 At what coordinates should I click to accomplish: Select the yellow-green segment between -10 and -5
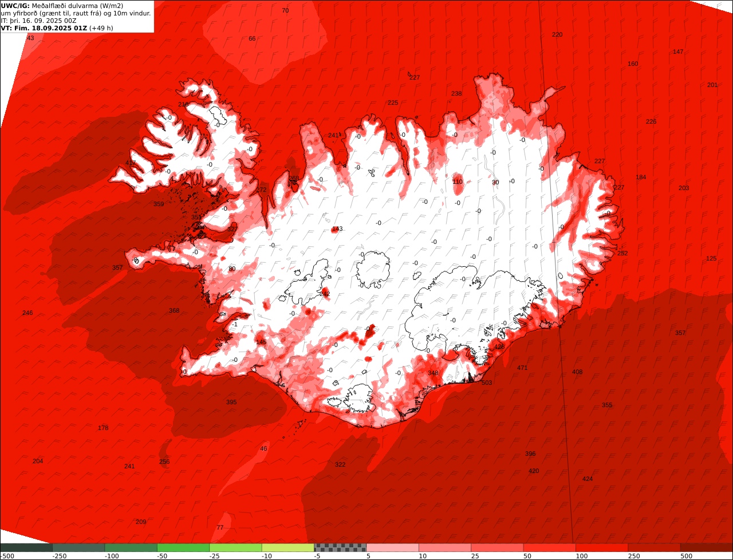click(288, 547)
